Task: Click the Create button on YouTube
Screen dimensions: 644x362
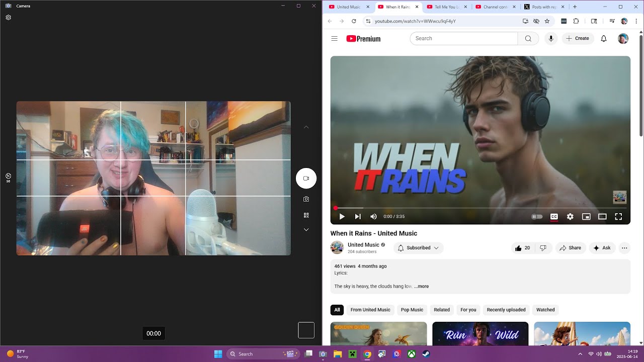Action: [x=578, y=38]
